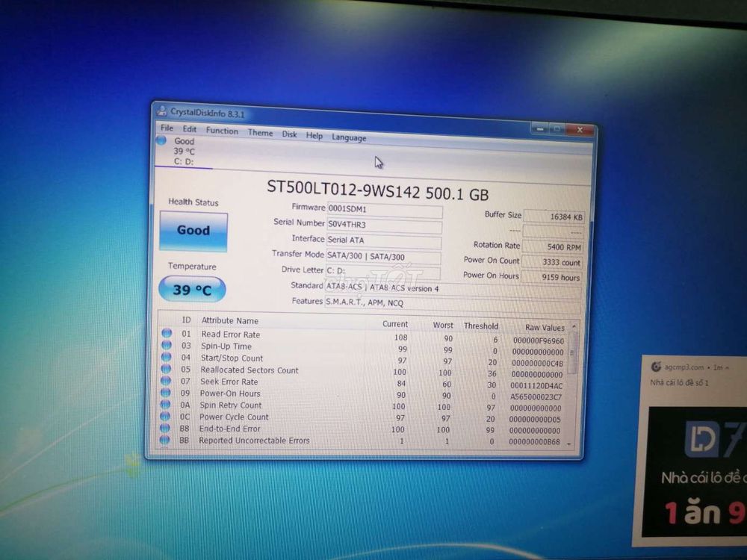Click raw value 000000F96960
Viewport: 747px width, 560px height.
(539, 340)
